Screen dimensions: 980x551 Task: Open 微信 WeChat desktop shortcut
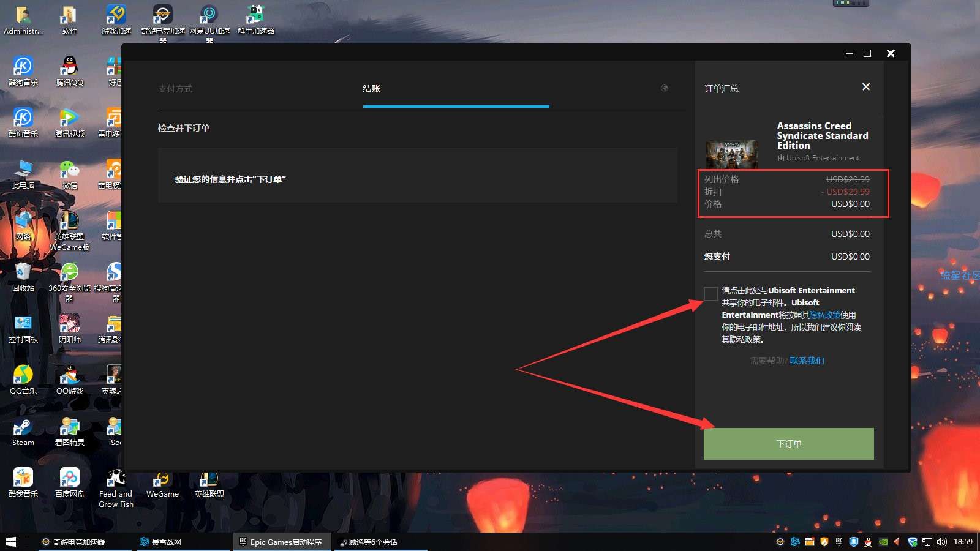point(70,174)
